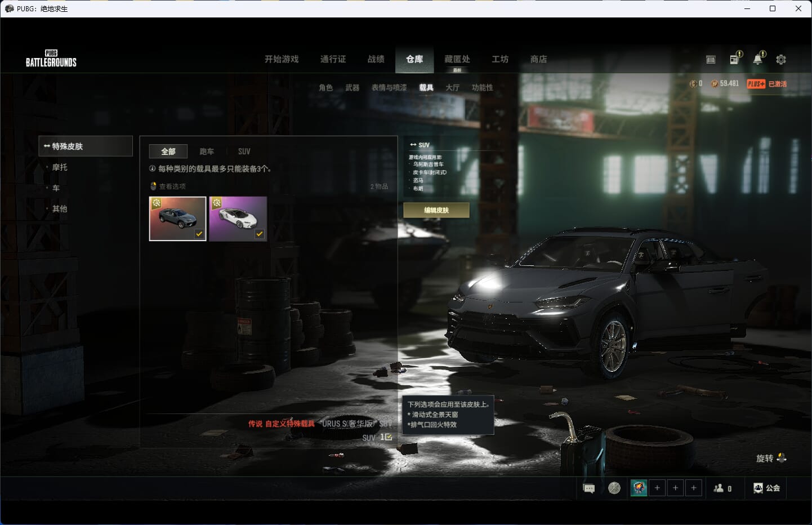
Task: Toggle equipped checkmark on gray Urus skin
Action: 199,234
